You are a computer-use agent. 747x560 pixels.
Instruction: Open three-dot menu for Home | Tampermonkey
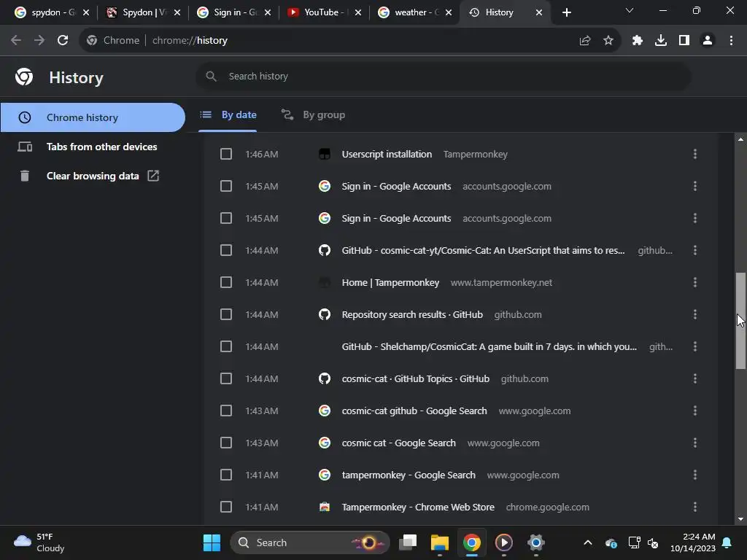pos(695,282)
